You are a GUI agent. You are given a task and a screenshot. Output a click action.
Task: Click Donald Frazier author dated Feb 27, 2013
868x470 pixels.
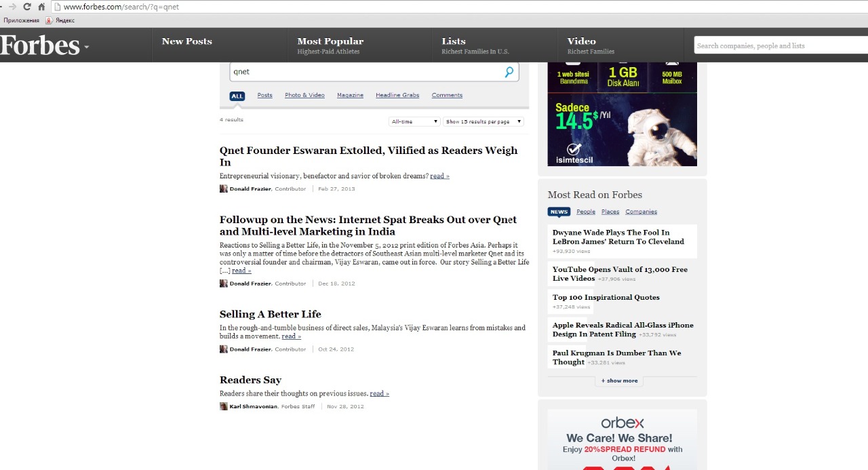pyautogui.click(x=250, y=189)
